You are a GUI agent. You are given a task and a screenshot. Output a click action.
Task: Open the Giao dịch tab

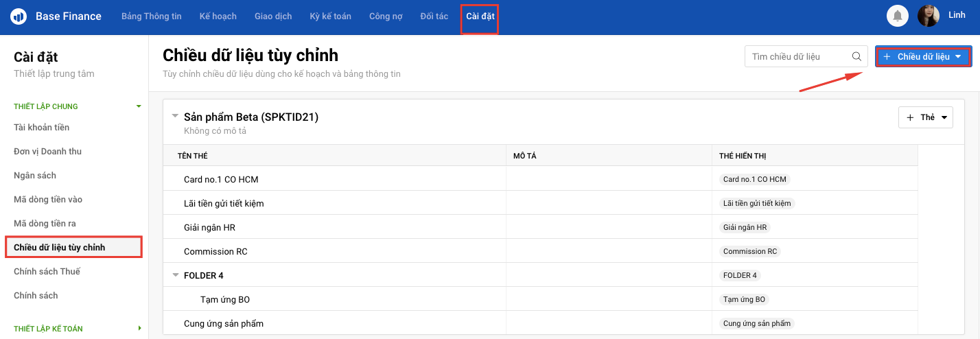pyautogui.click(x=273, y=16)
